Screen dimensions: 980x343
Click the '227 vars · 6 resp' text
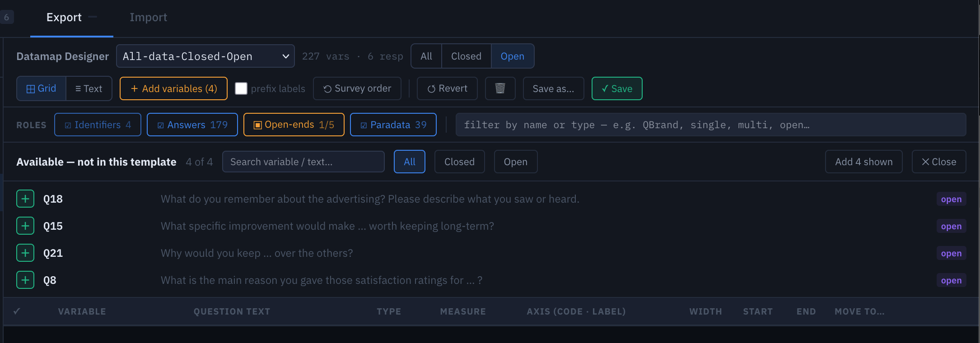(352, 56)
